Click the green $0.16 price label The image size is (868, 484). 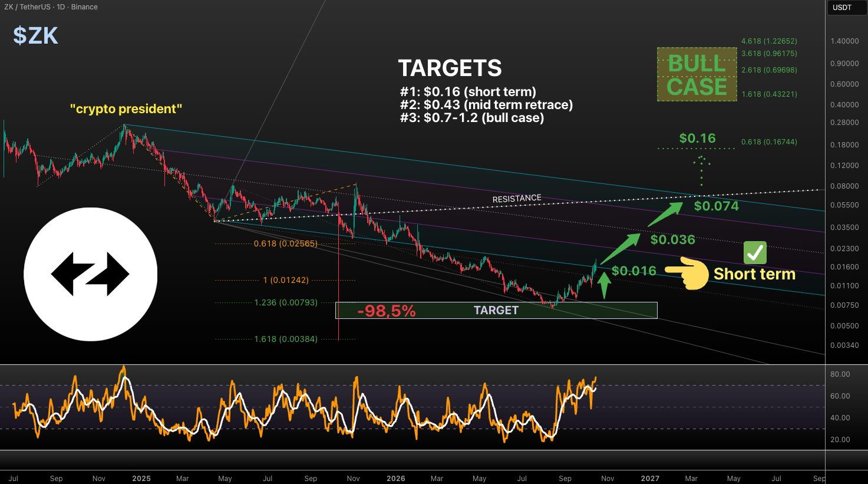(x=697, y=139)
